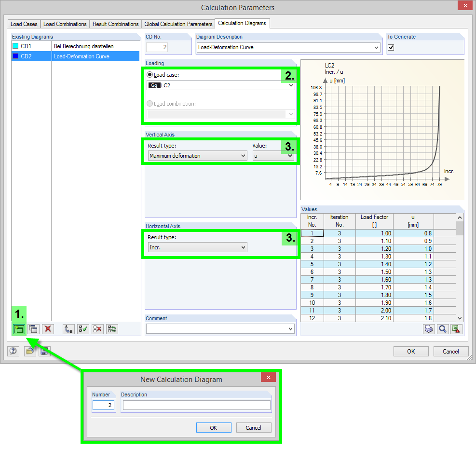Select all calculation diagrams for generation
This screenshot has width=476, height=449.
[x=82, y=329]
